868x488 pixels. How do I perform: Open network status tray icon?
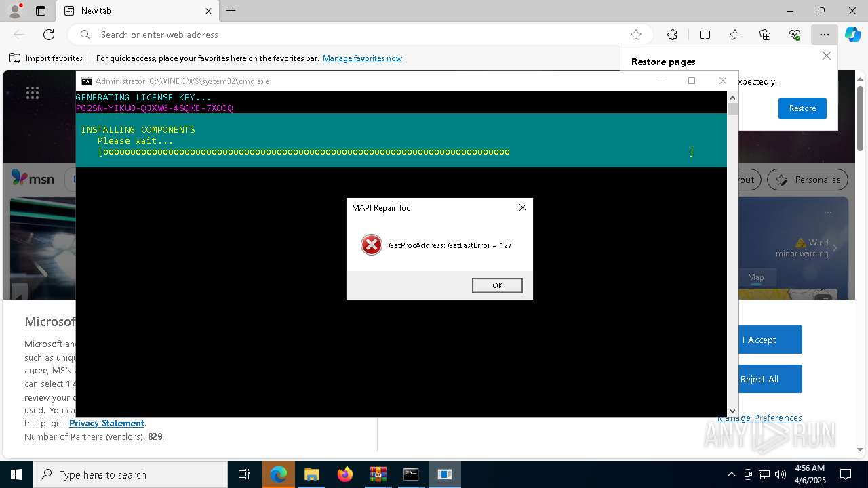(x=764, y=474)
